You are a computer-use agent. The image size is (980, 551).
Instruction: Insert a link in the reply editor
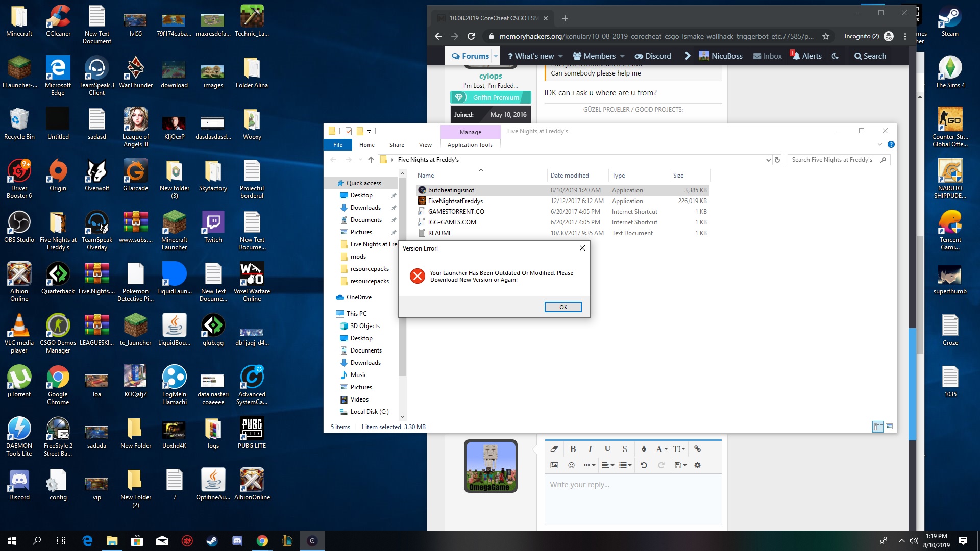point(697,449)
